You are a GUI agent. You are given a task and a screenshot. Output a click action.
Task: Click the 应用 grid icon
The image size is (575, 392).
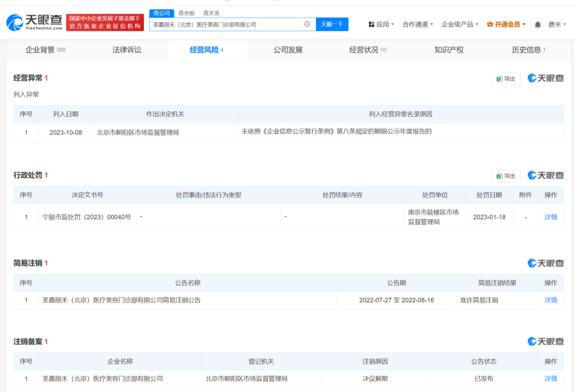(372, 24)
